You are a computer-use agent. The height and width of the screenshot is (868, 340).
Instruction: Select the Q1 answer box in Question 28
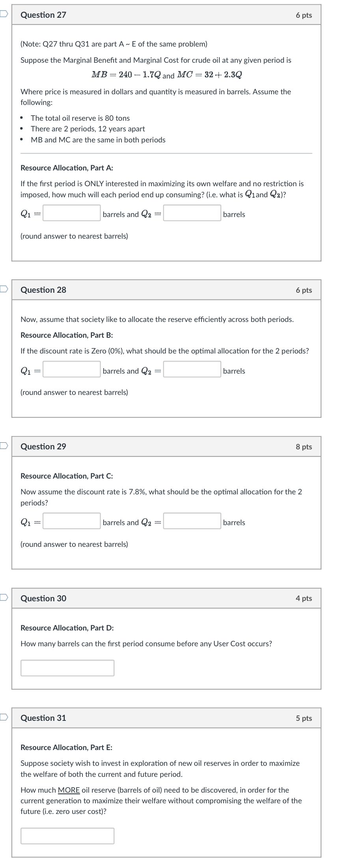click(x=71, y=370)
